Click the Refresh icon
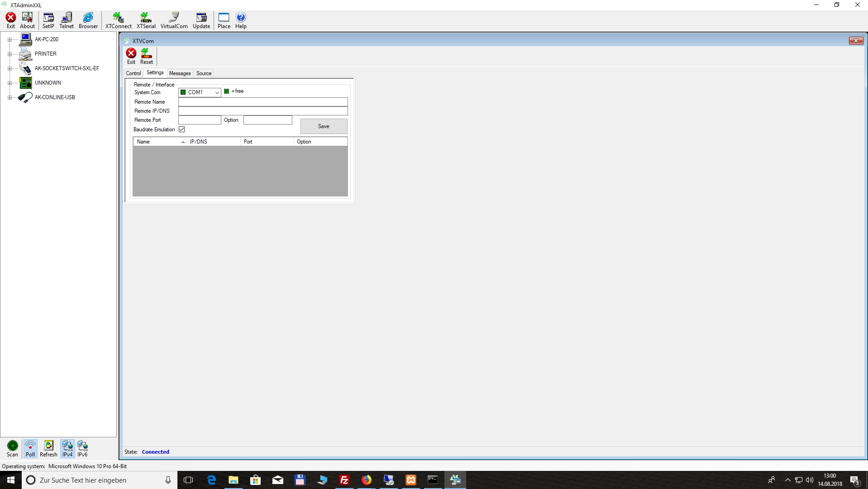Screen dimensions: 868x489 [x=48, y=449]
